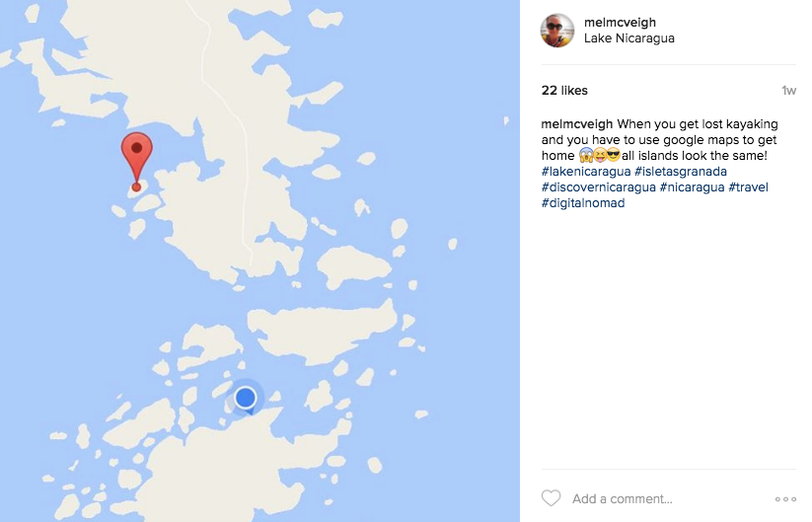Click the 1w post timestamp
The height and width of the screenshot is (522, 812).
[x=788, y=91]
